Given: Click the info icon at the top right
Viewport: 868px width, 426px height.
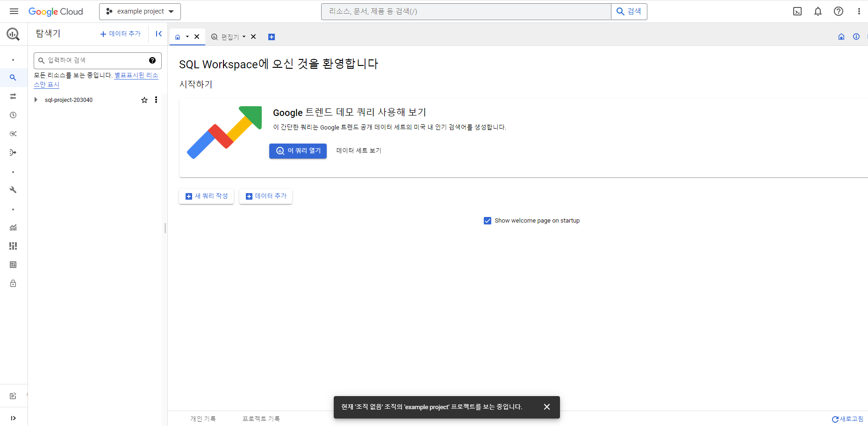Looking at the screenshot, I should coord(856,36).
